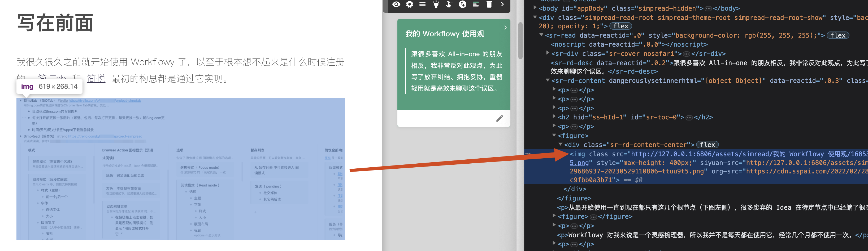The image size is (868, 251).
Task: Collapse the toolbar with the right chevron icon
Action: [502, 5]
